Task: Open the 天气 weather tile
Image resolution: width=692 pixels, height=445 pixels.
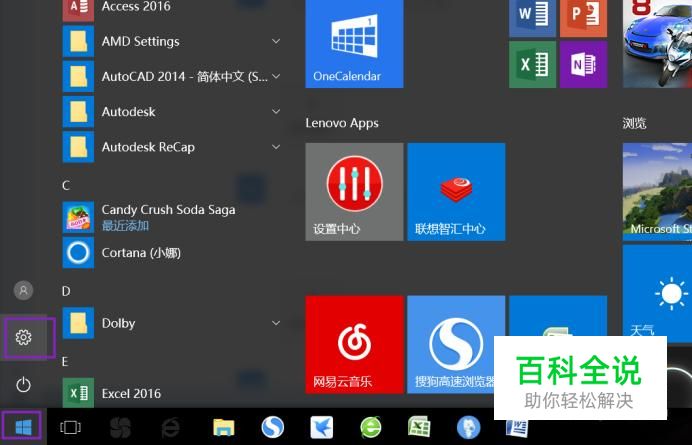Action: [x=657, y=294]
